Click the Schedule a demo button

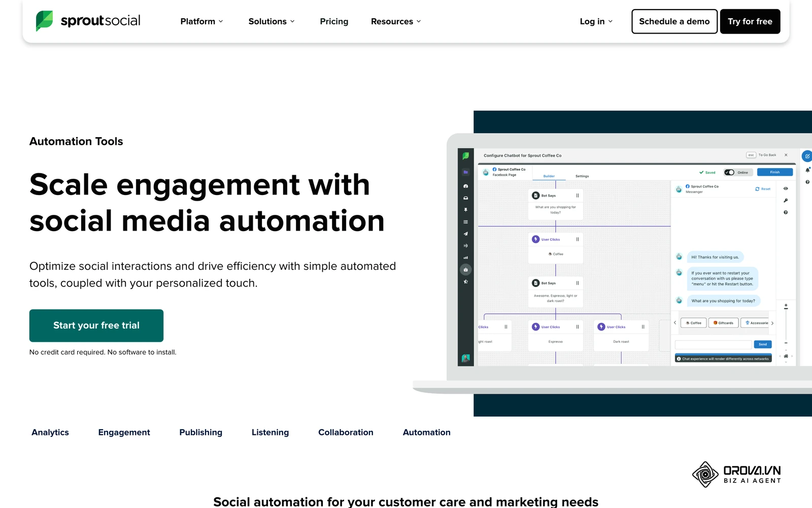674,21
